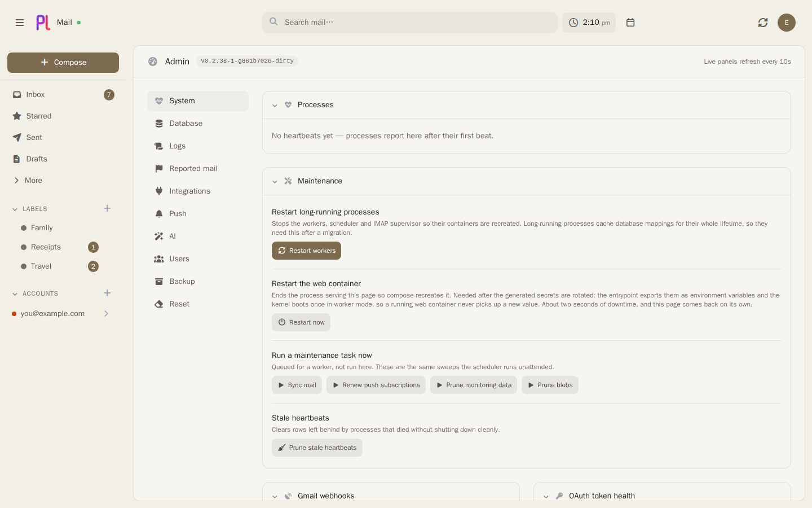The image size is (812, 508).
Task: Open the Database admin section
Action: click(198, 124)
